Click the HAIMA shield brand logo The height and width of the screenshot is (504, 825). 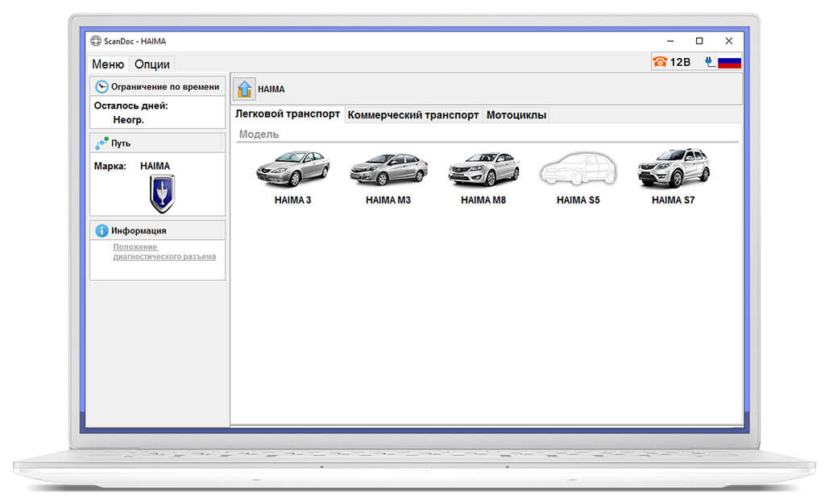pos(162,194)
